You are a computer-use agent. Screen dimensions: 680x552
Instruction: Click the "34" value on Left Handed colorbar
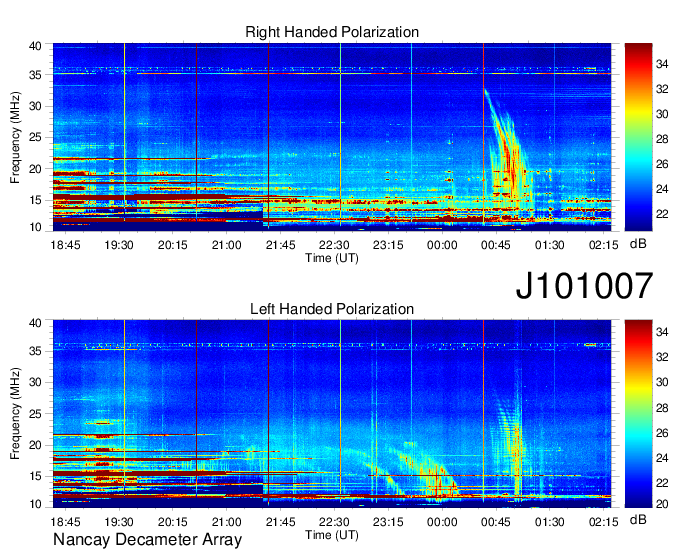662,332
